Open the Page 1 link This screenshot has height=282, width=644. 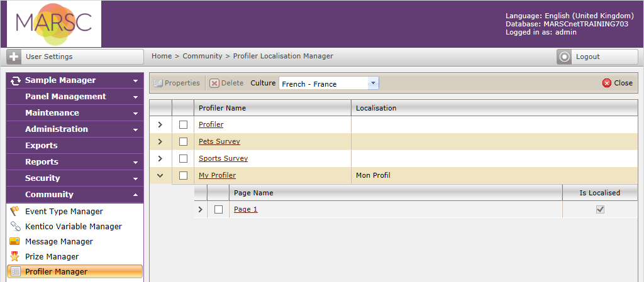[x=246, y=209]
